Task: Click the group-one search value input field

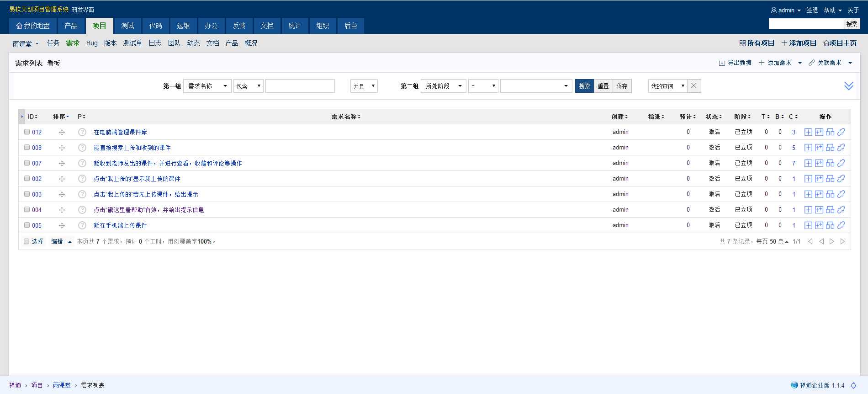Action: click(x=300, y=86)
